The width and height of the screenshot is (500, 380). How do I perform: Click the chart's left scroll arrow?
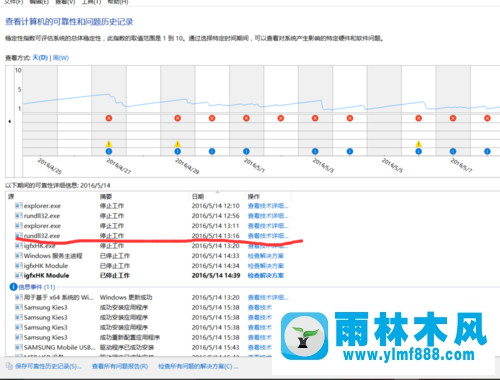pos(10,121)
